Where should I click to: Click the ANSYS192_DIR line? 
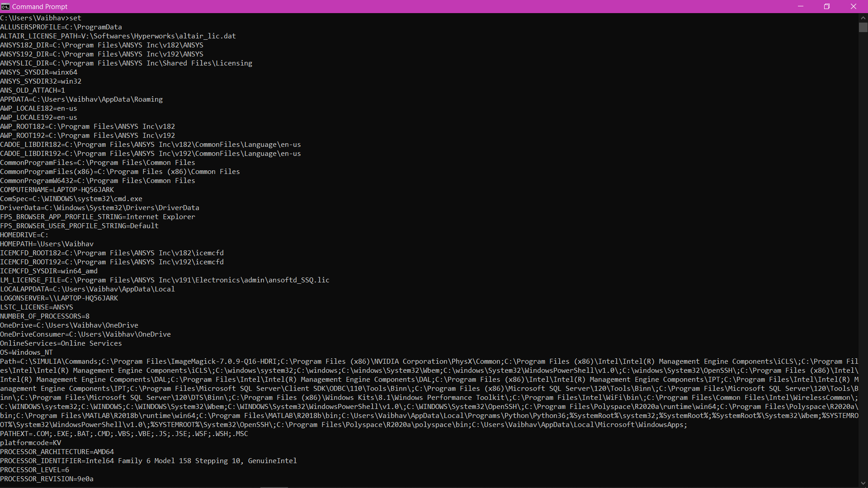click(x=102, y=54)
